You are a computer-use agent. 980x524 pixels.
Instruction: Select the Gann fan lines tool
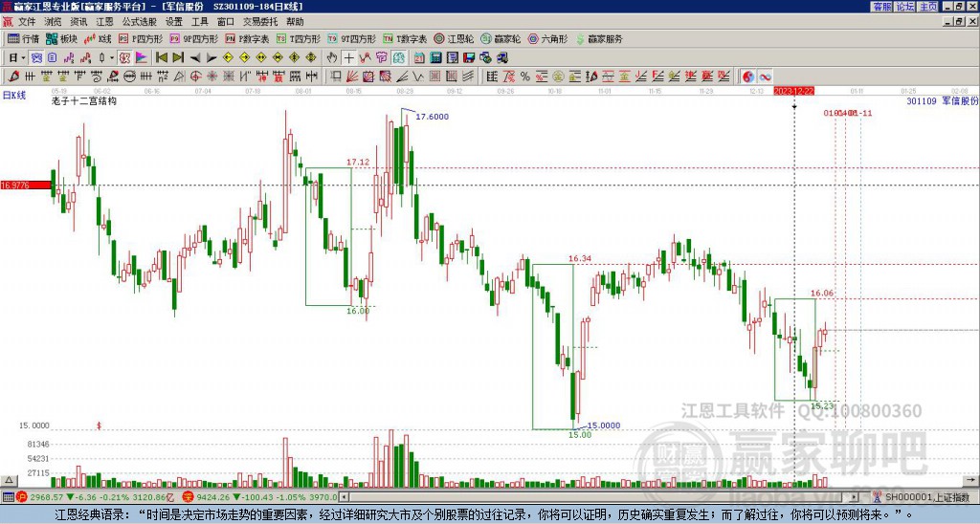click(x=351, y=76)
